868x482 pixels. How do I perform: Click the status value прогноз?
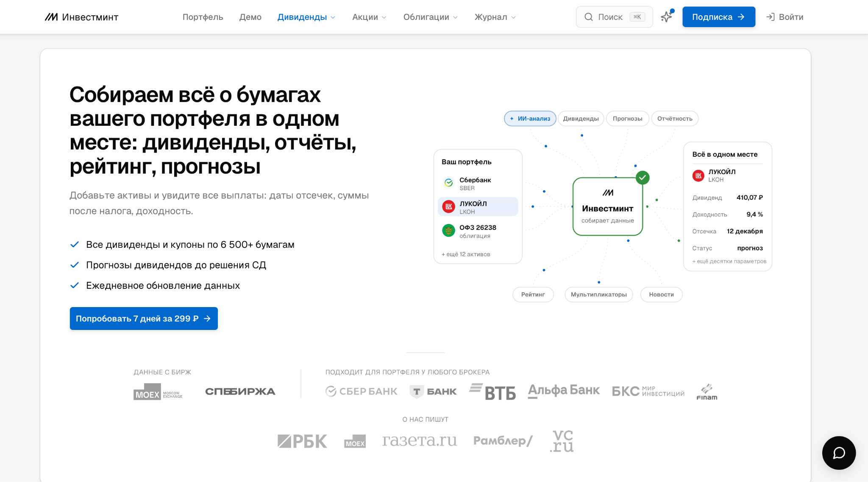click(750, 248)
